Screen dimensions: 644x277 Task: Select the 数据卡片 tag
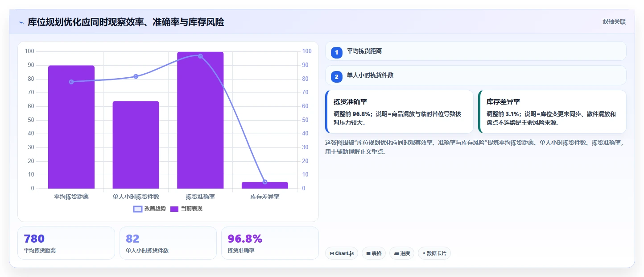point(434,253)
